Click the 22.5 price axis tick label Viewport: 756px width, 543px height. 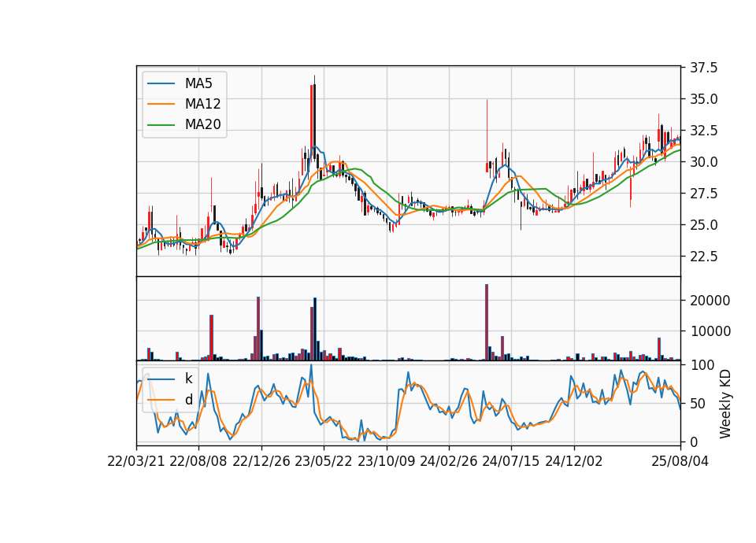pyautogui.click(x=703, y=257)
